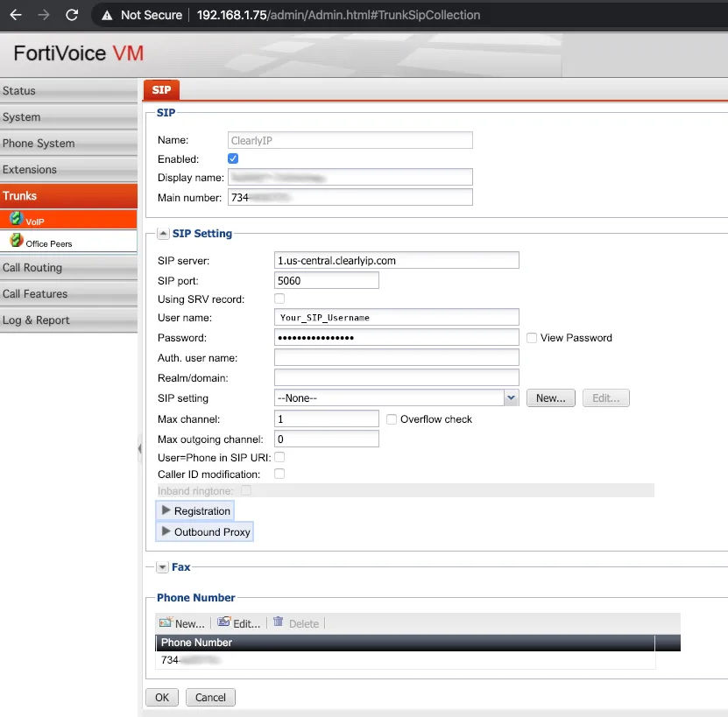Image resolution: width=728 pixels, height=717 pixels.
Task: Click the Delete trash icon
Action: pos(278,622)
